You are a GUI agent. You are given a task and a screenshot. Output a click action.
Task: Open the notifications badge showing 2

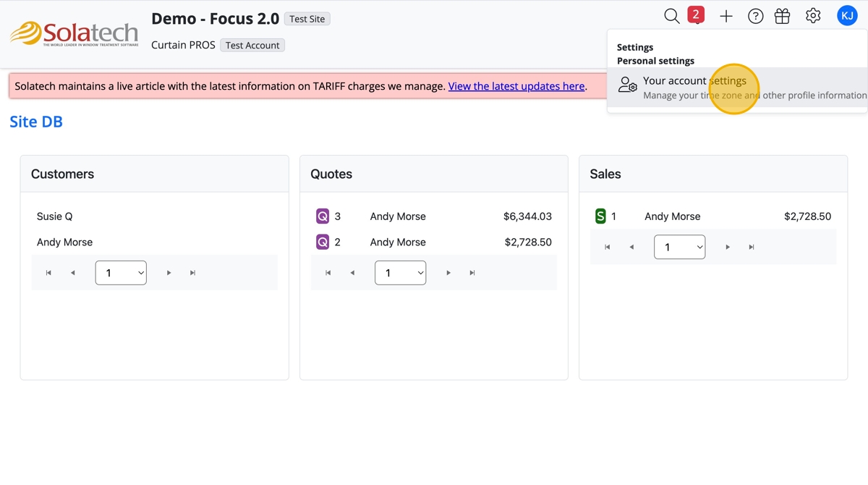pos(696,14)
